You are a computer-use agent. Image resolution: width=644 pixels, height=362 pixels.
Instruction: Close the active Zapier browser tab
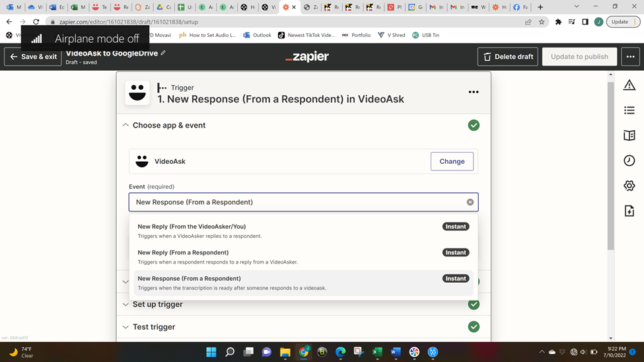click(x=294, y=7)
